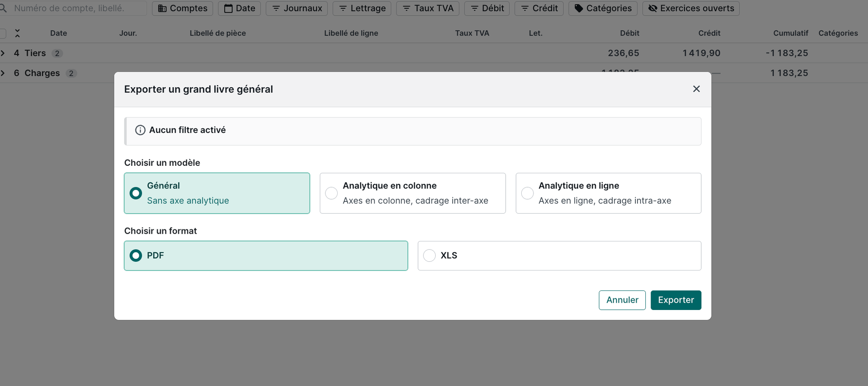Click the search magnifier icon
The width and height of the screenshot is (868, 386).
pyautogui.click(x=3, y=8)
